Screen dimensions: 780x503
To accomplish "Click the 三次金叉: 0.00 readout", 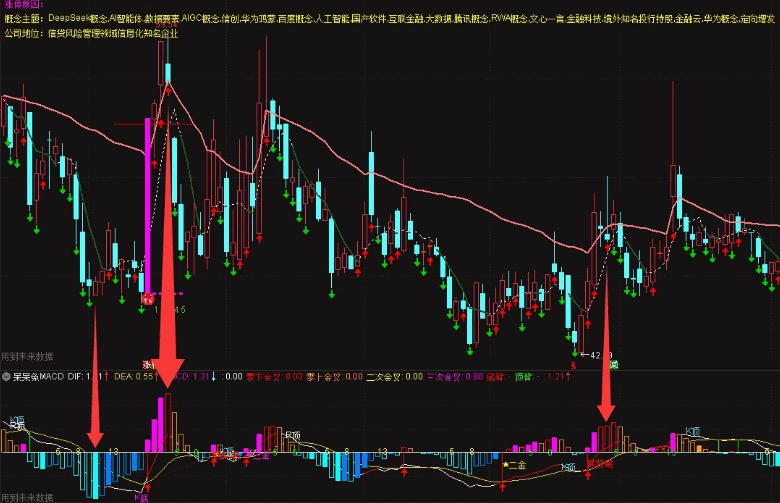I will pyautogui.click(x=455, y=377).
